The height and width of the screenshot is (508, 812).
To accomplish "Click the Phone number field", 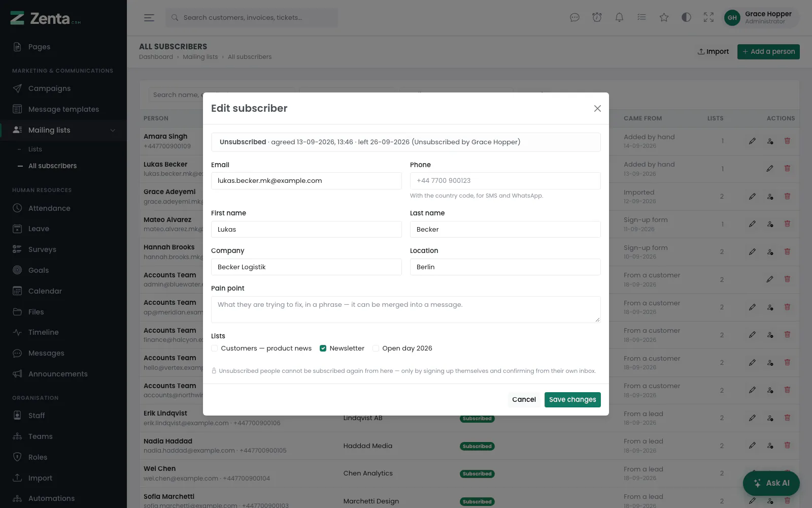I will click(505, 181).
